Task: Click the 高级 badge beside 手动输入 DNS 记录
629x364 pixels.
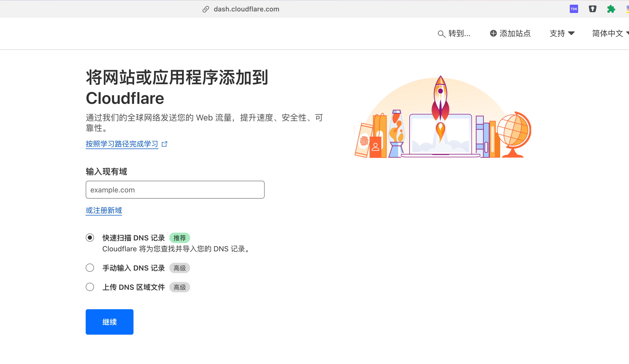Action: [x=180, y=268]
